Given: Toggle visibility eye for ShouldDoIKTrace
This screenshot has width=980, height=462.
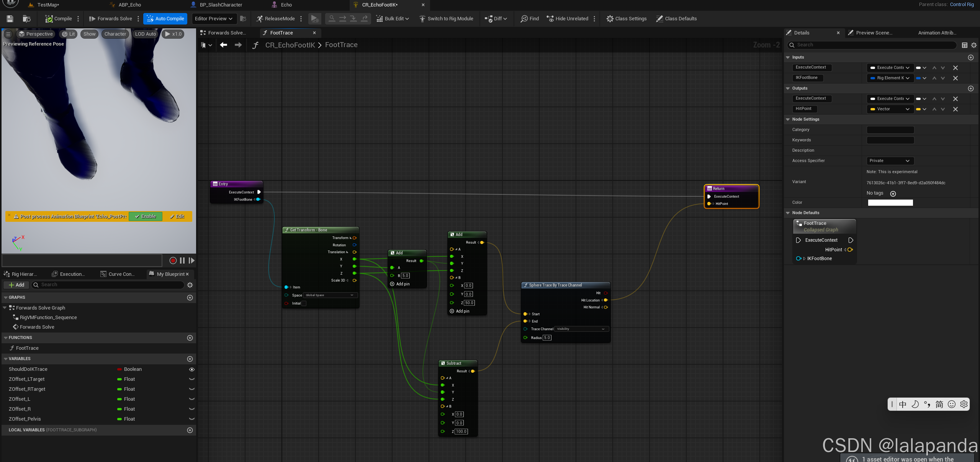Looking at the screenshot, I should pos(191,369).
